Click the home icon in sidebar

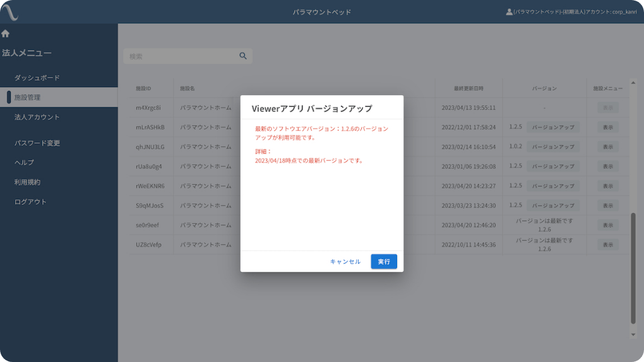[6, 33]
